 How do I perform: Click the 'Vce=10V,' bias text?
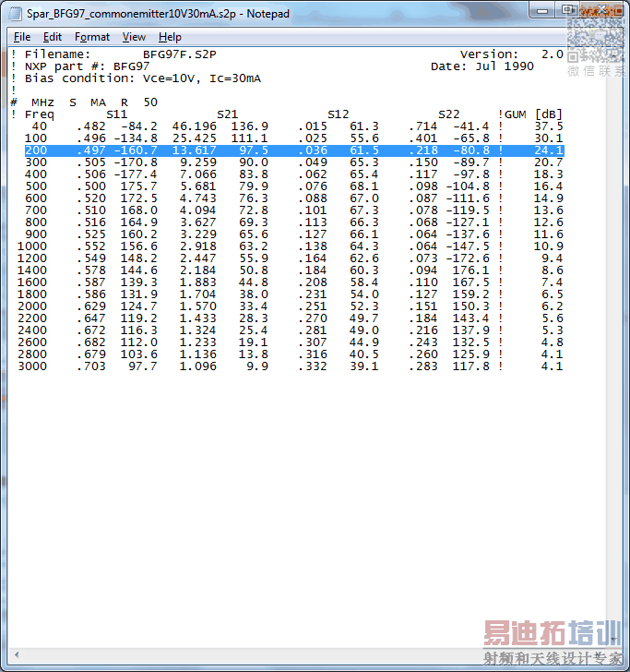point(172,78)
